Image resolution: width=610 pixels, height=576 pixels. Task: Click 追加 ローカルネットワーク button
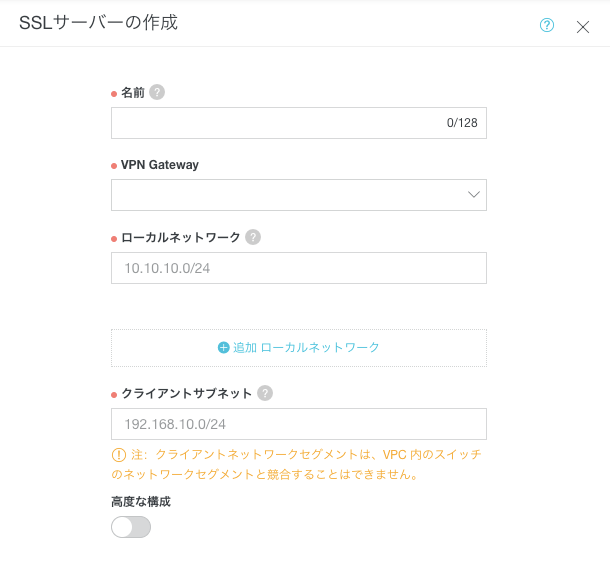click(299, 348)
